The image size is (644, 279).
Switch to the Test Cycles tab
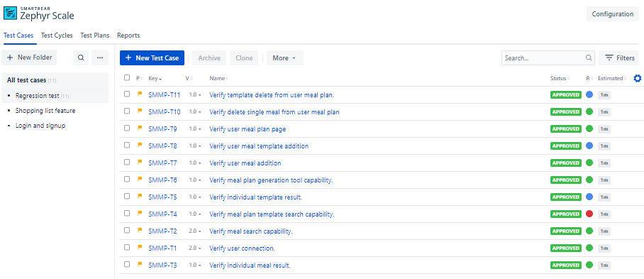[57, 35]
